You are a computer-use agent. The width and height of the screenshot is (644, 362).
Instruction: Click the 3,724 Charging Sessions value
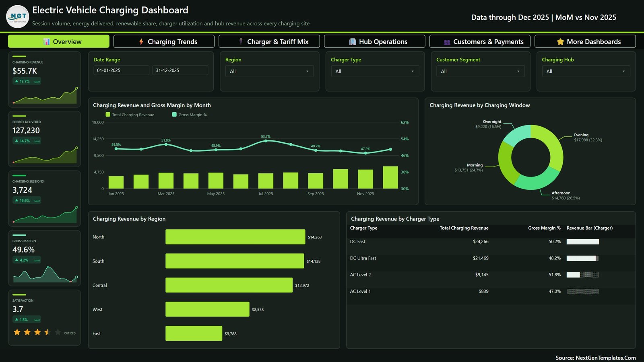tap(23, 190)
